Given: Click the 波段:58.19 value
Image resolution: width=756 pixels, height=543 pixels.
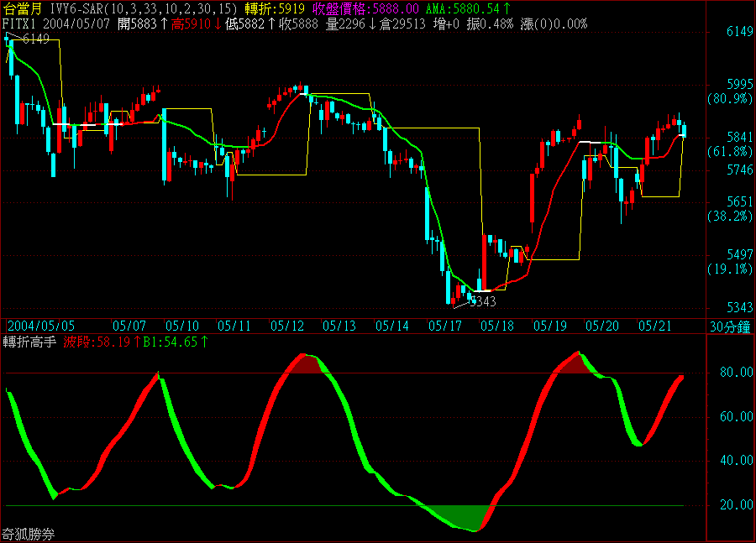Looking at the screenshot, I should [102, 342].
